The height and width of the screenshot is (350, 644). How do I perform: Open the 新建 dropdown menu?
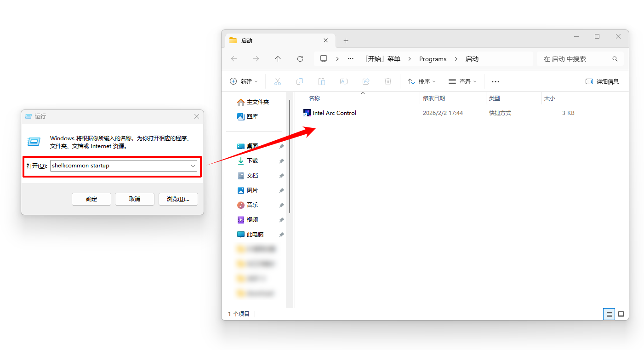click(244, 81)
